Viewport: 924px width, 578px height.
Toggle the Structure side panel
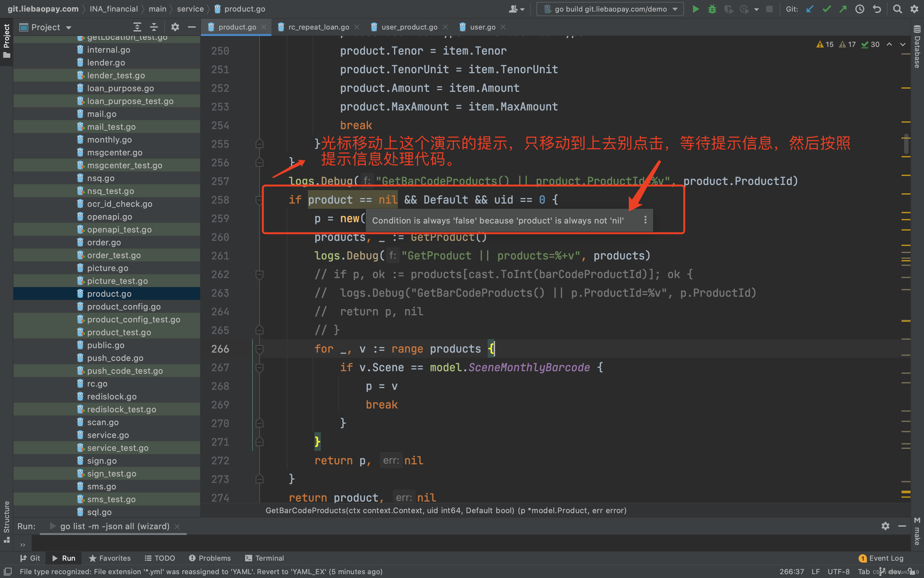click(x=6, y=521)
